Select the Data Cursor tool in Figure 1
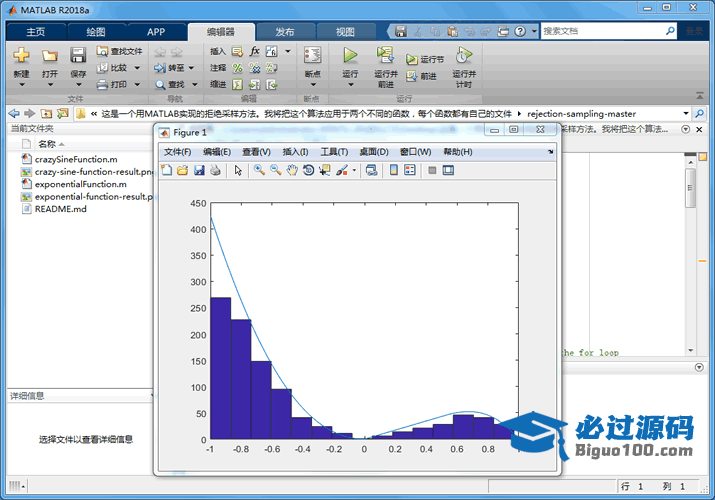This screenshot has width=715, height=500. [x=325, y=170]
